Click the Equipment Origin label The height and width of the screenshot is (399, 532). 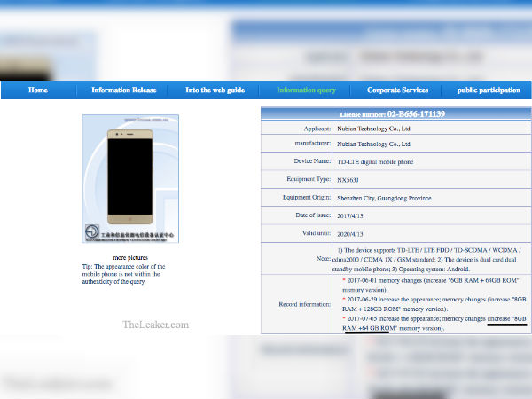click(x=307, y=197)
